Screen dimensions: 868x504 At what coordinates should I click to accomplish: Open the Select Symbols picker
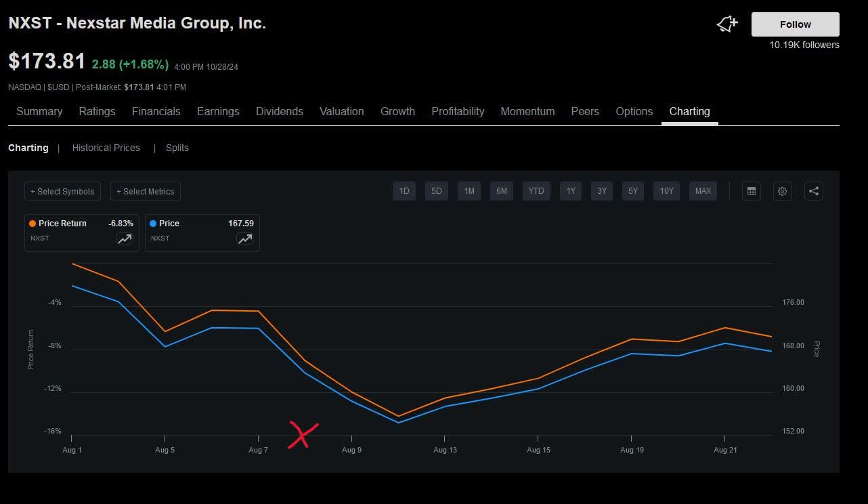coord(62,191)
